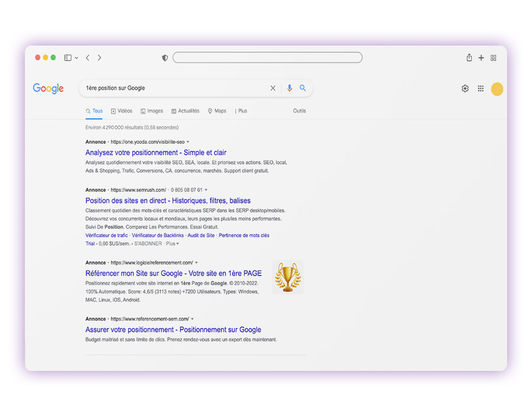Select the Tous results tab
The height and width of the screenshot is (417, 532).
point(94,111)
